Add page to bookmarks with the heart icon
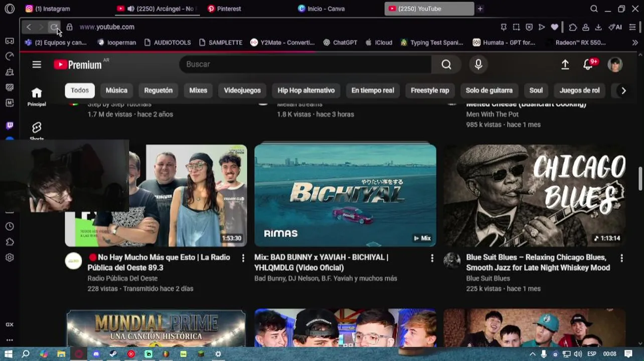644x361 pixels. (554, 27)
